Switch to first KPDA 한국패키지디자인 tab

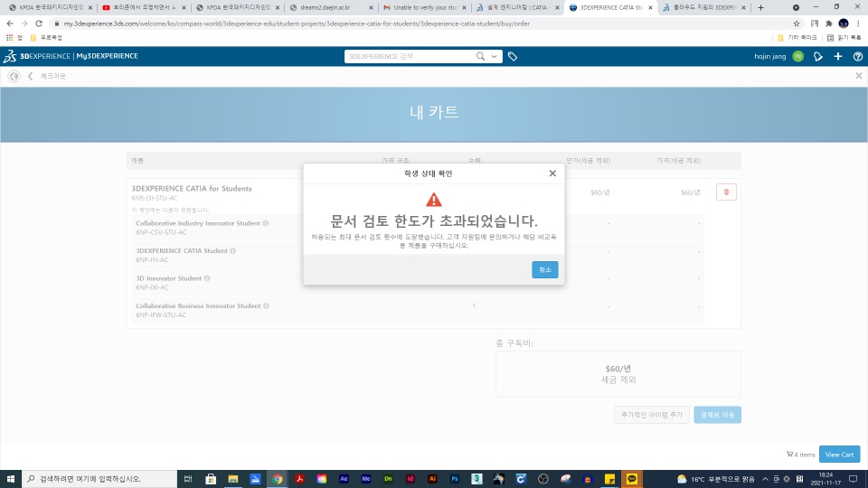(x=51, y=8)
